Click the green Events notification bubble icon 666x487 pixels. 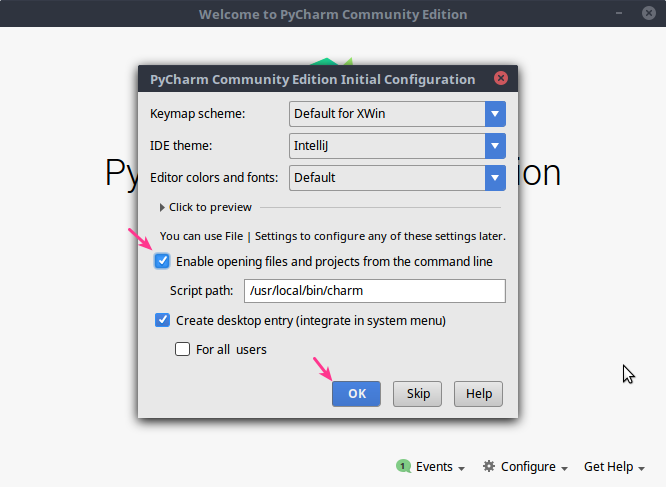403,466
